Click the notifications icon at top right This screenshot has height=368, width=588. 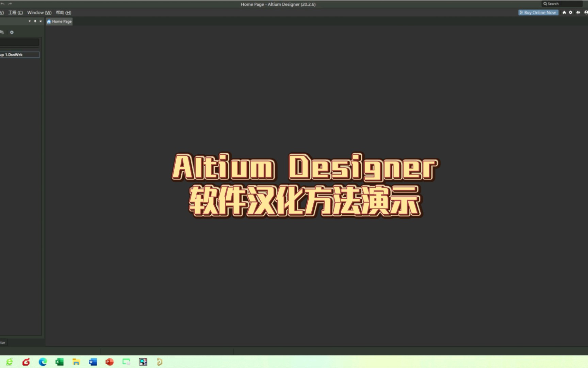click(x=578, y=13)
